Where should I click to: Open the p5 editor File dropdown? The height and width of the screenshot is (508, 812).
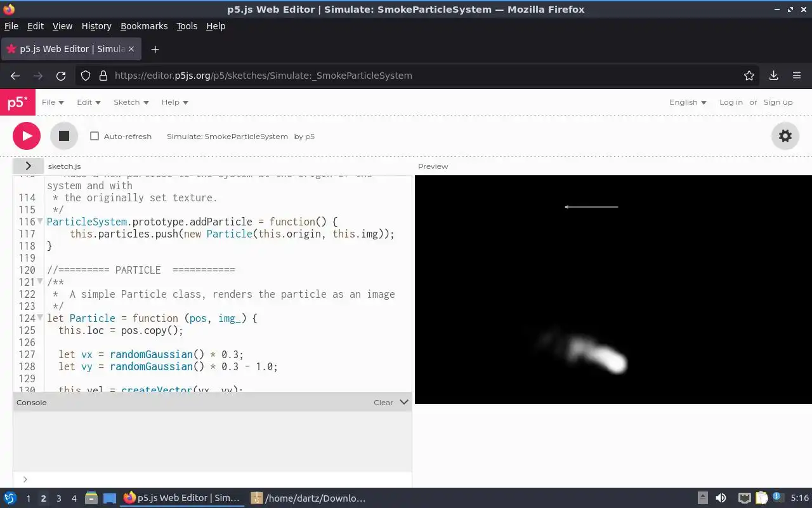(x=53, y=102)
